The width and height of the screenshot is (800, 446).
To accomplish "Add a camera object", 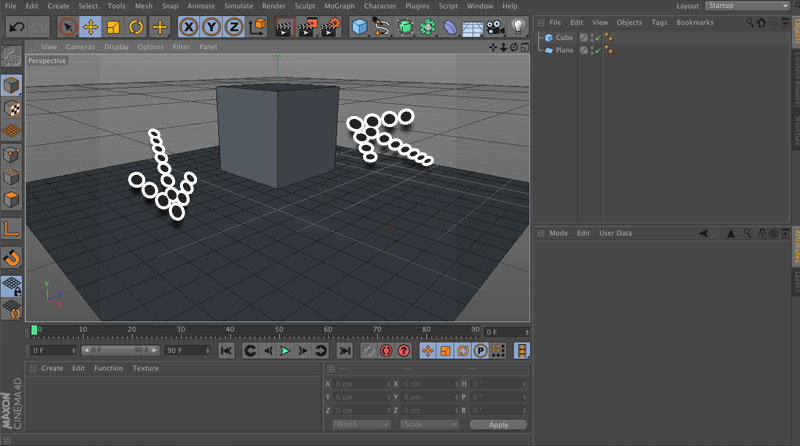I will tap(495, 27).
